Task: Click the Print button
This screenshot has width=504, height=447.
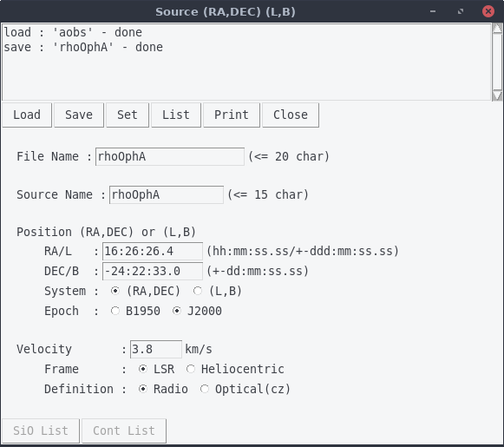Action: tap(232, 115)
